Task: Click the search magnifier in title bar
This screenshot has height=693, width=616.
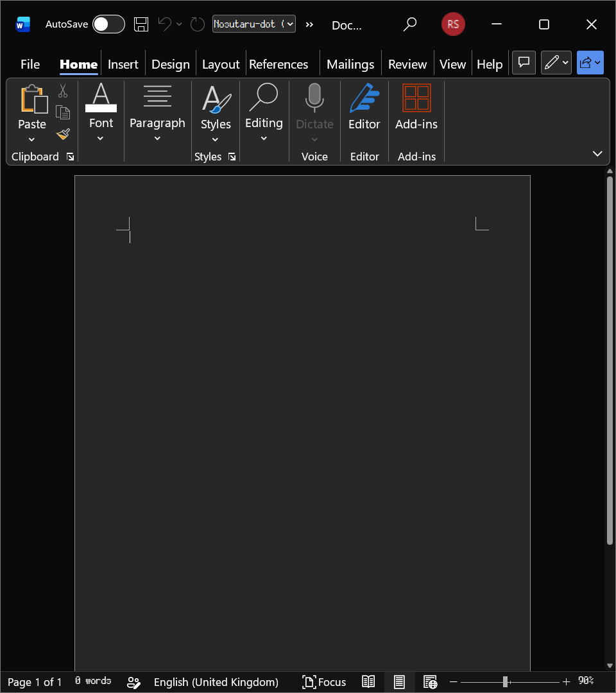Action: pyautogui.click(x=409, y=24)
